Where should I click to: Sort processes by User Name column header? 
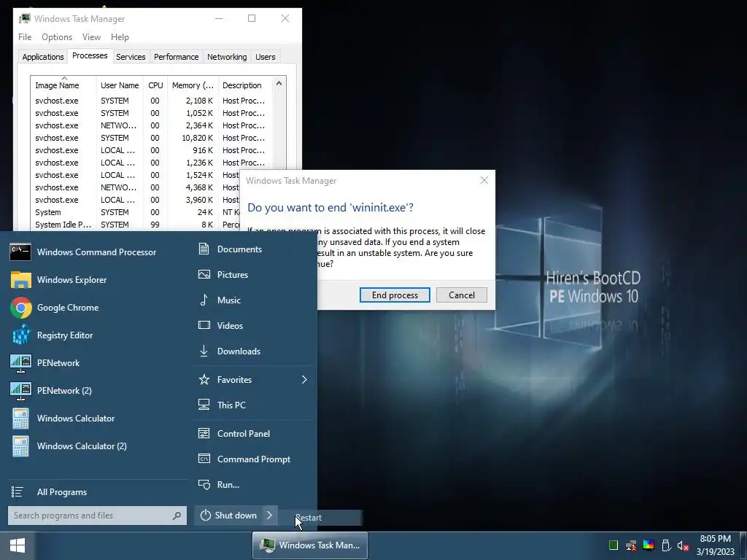click(120, 85)
